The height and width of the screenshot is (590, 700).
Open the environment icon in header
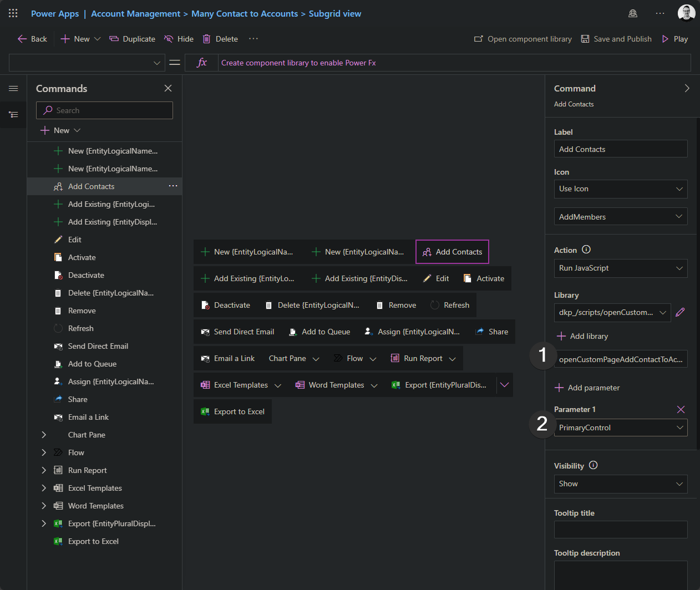tap(633, 13)
